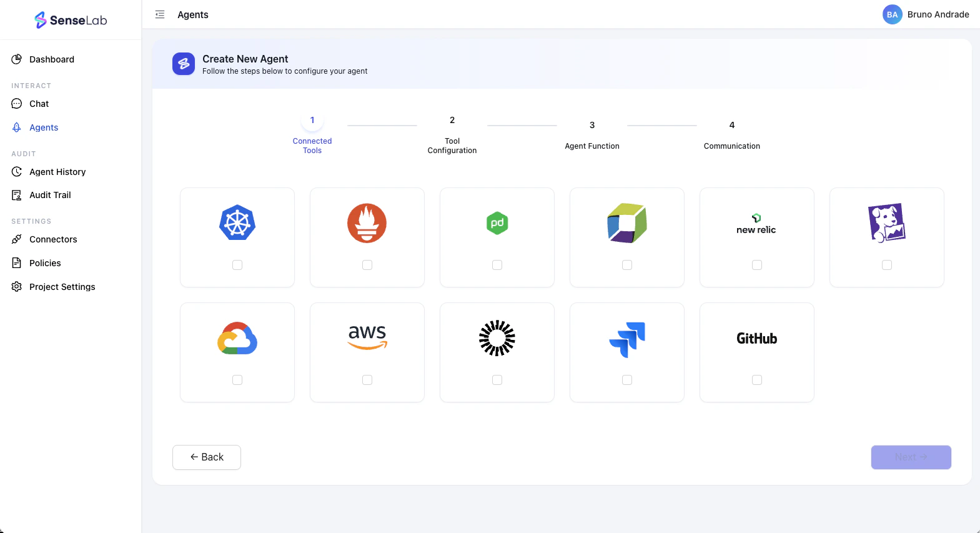The image size is (980, 533).
Task: Check the Prometheus tool checkbox
Action: click(x=367, y=265)
